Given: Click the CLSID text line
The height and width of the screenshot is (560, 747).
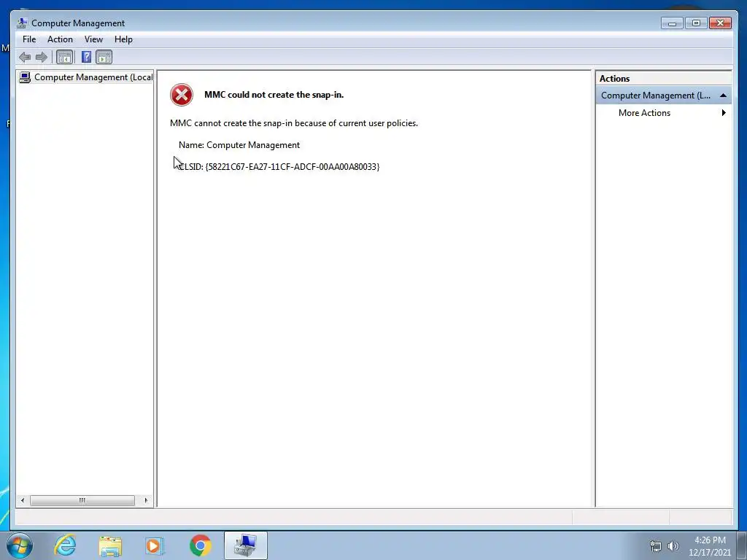Looking at the screenshot, I should click(279, 167).
